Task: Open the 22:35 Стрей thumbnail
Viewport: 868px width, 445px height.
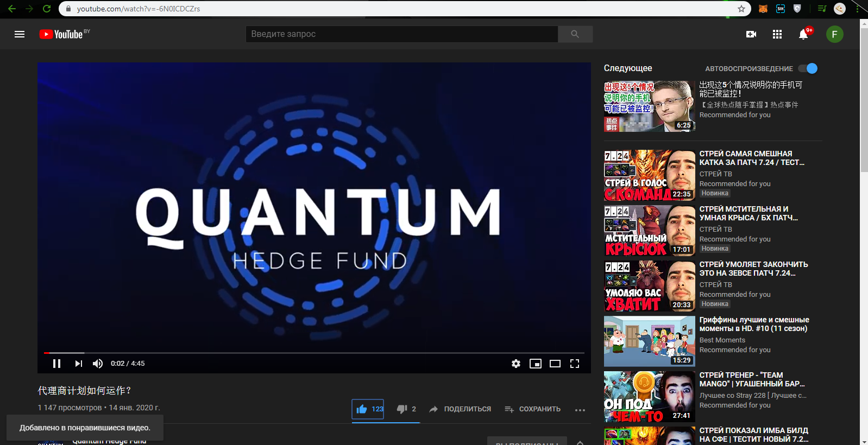Action: point(650,175)
